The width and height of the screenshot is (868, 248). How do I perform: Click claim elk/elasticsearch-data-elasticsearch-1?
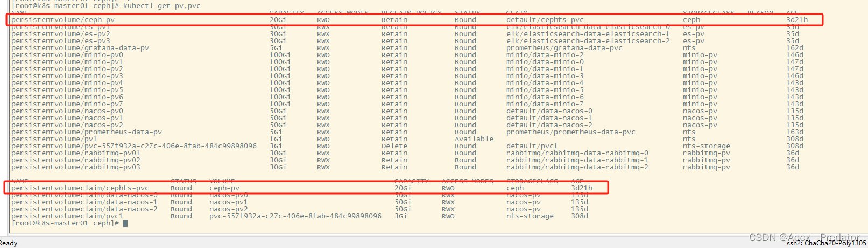point(588,34)
